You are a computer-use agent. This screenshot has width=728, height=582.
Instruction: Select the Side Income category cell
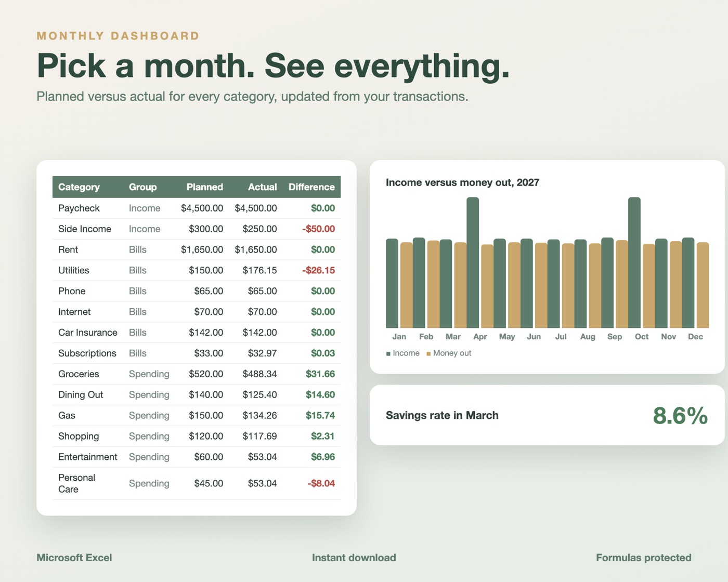click(x=85, y=229)
